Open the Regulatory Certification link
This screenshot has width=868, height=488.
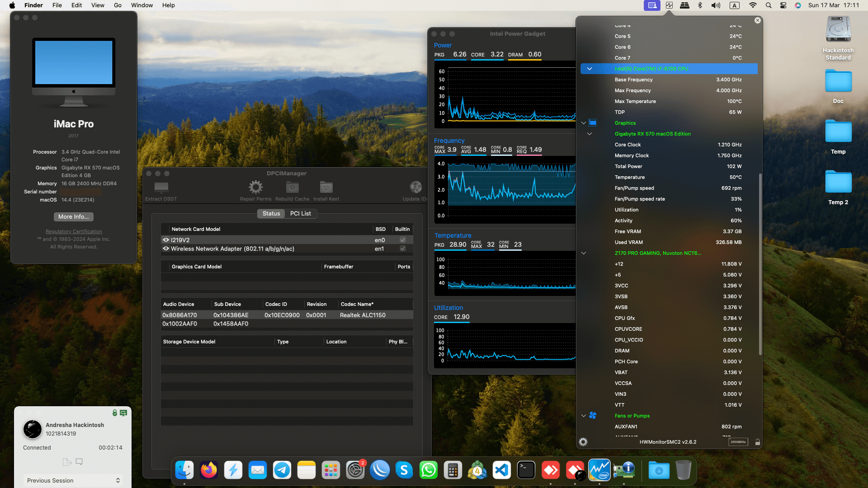(x=73, y=231)
